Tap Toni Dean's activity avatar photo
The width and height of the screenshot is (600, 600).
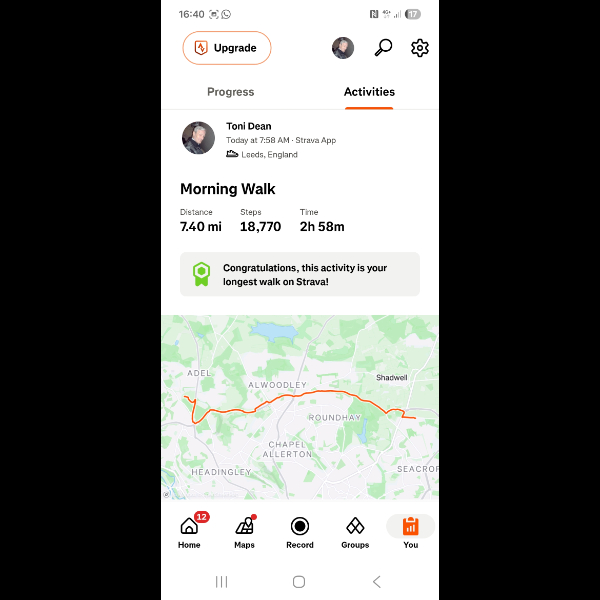(198, 138)
